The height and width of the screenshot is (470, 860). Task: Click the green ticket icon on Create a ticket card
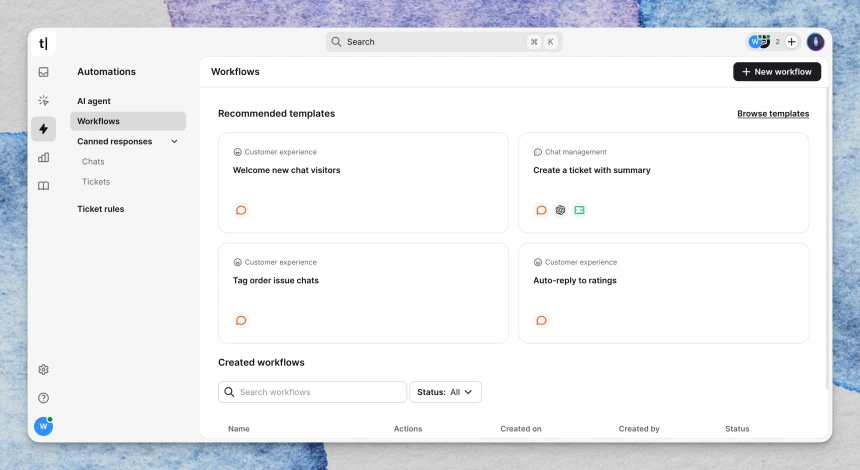point(579,210)
